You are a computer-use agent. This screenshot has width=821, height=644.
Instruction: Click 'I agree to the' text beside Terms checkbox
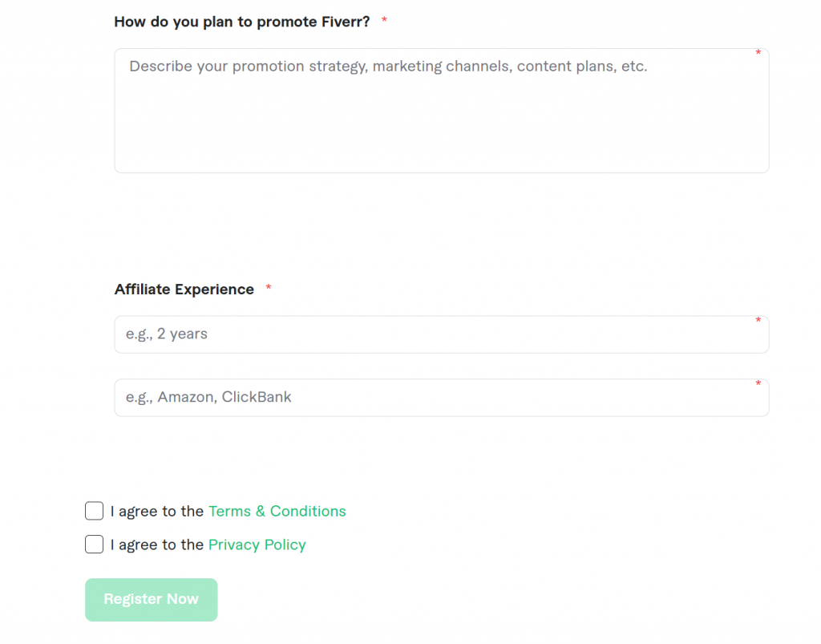157,511
